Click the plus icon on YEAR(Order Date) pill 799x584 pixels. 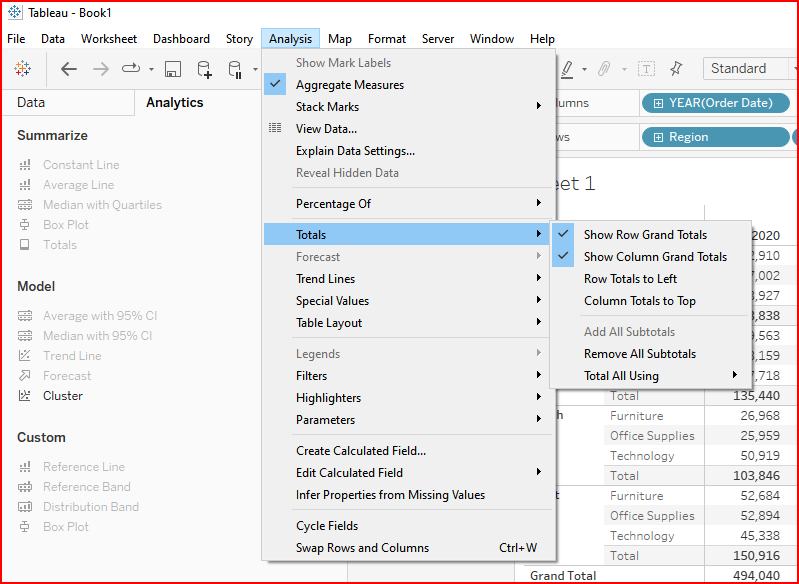[658, 103]
